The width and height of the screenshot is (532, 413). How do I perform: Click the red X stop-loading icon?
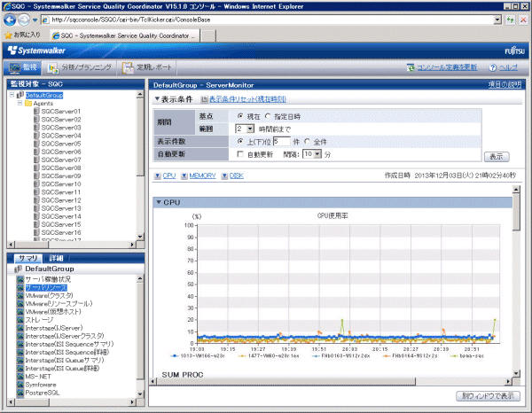[x=523, y=20]
